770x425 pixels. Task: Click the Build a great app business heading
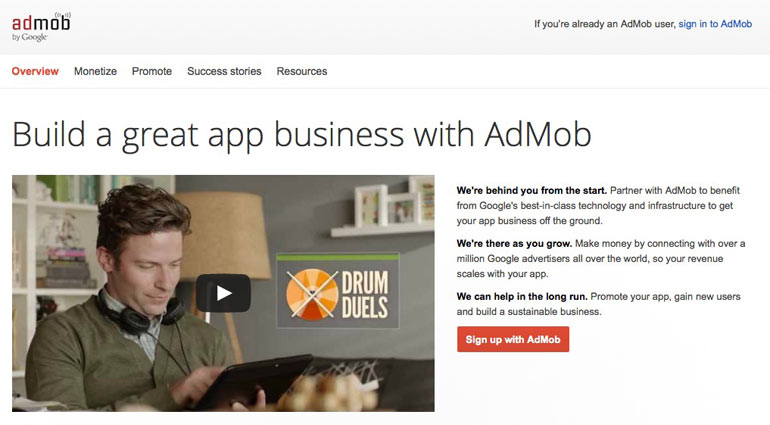tap(302, 135)
